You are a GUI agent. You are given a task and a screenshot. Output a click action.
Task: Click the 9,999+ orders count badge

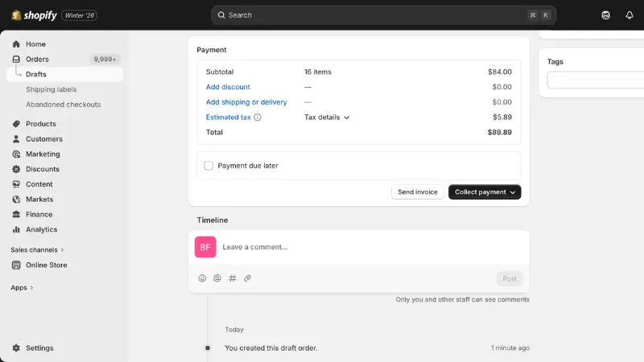(x=105, y=59)
